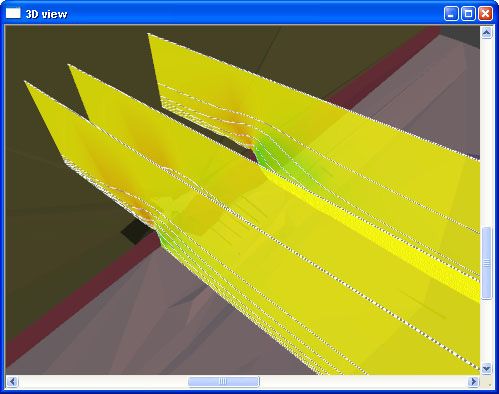The height and width of the screenshot is (394, 499).
Task: Click horizontal scroll track right of thumb
Action: coord(363,381)
